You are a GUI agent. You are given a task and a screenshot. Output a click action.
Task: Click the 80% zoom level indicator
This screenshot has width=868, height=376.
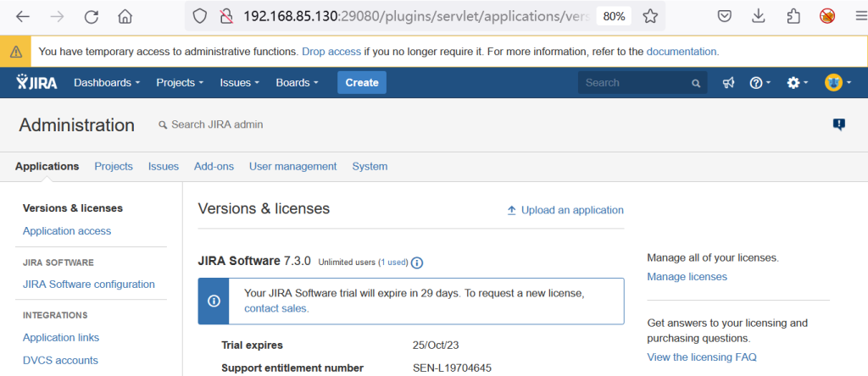point(614,17)
